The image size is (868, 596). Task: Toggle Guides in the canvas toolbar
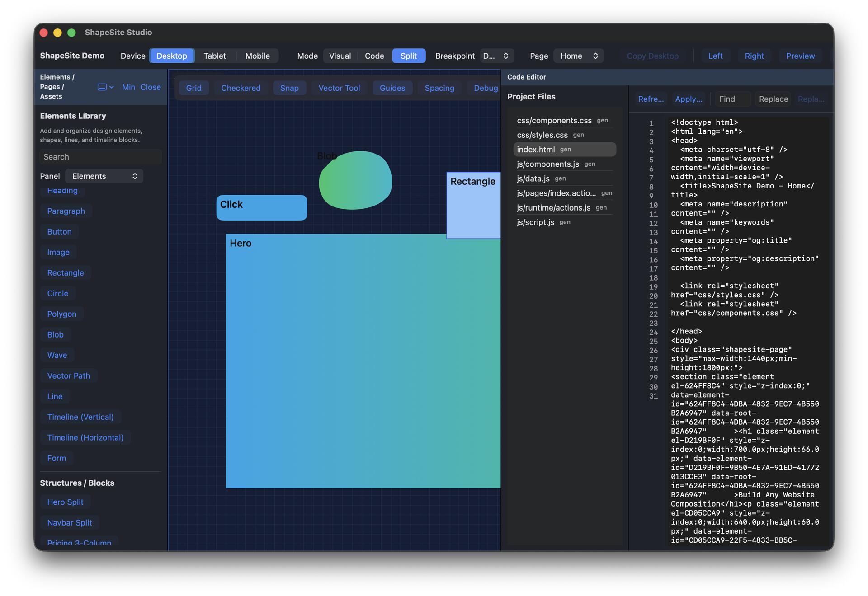tap(392, 88)
